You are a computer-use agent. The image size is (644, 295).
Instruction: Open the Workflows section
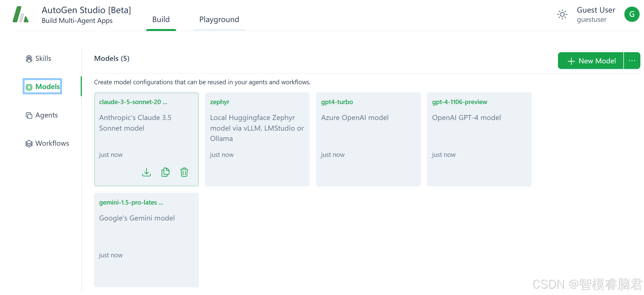(x=47, y=143)
